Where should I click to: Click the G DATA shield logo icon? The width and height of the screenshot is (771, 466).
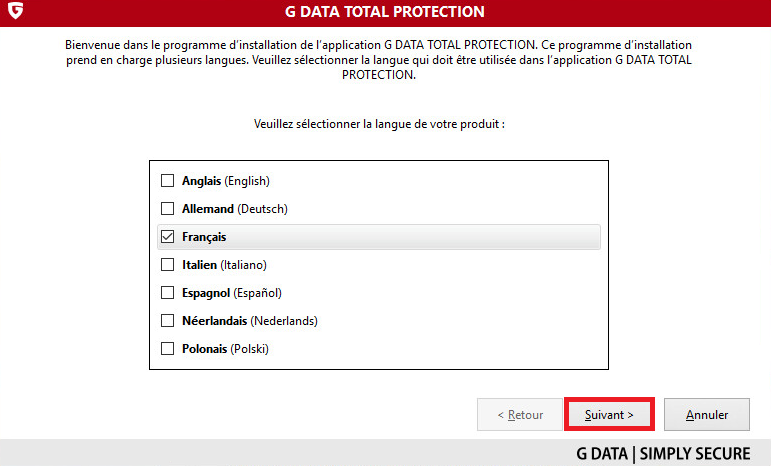tap(15, 10)
